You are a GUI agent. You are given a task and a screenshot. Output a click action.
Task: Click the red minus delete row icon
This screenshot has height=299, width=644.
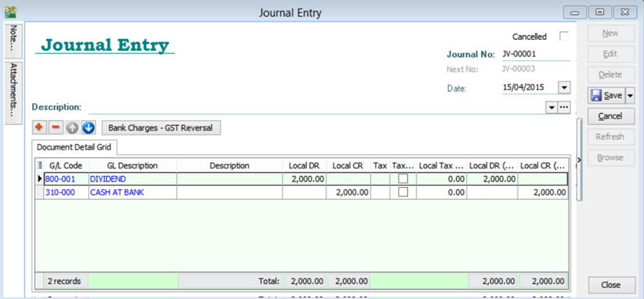(55, 128)
